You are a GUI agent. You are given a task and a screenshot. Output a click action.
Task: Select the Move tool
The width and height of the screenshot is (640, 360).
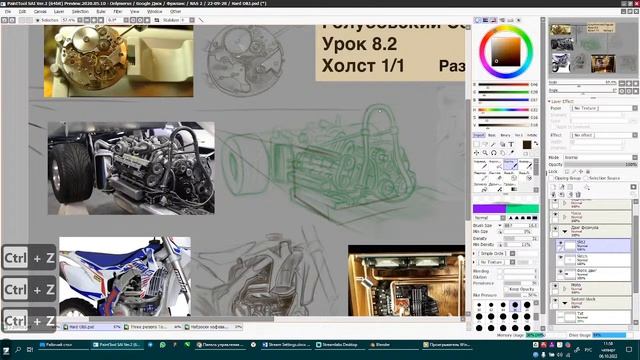(476, 153)
